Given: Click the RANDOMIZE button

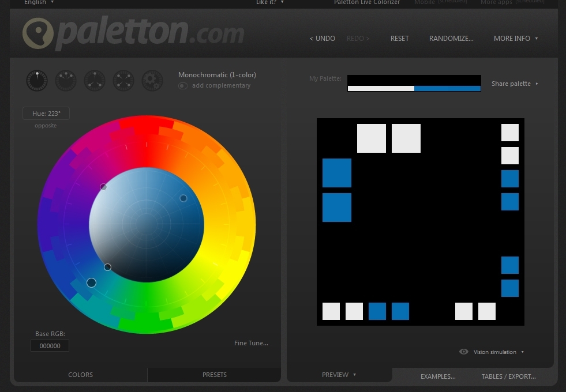Looking at the screenshot, I should [451, 39].
